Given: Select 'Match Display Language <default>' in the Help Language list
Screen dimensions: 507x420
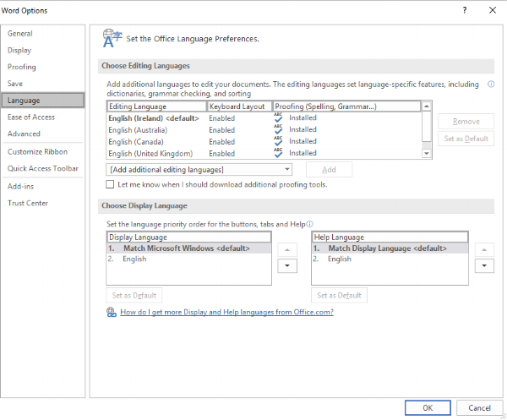Looking at the screenshot, I should tap(390, 248).
